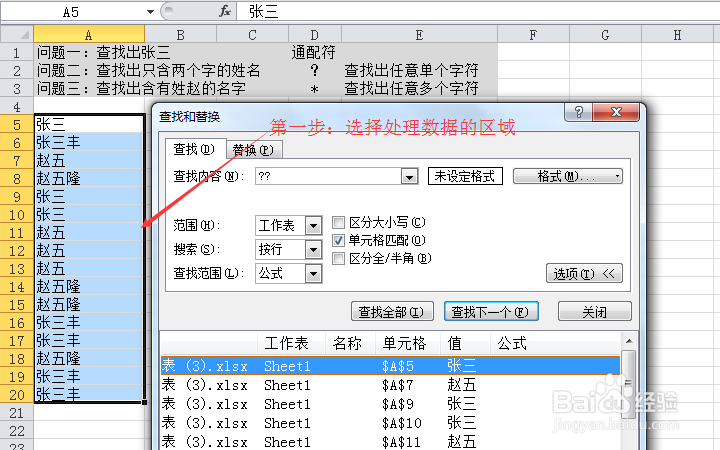This screenshot has height=450, width=720.
Task: Click the 查找下一个(F) button
Action: tap(491, 312)
